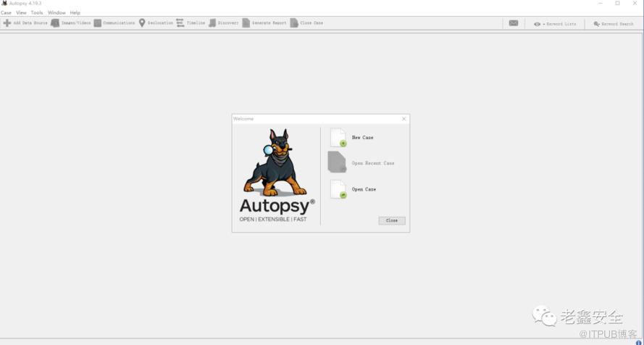
Task: Open the Case menu
Action: coord(6,13)
